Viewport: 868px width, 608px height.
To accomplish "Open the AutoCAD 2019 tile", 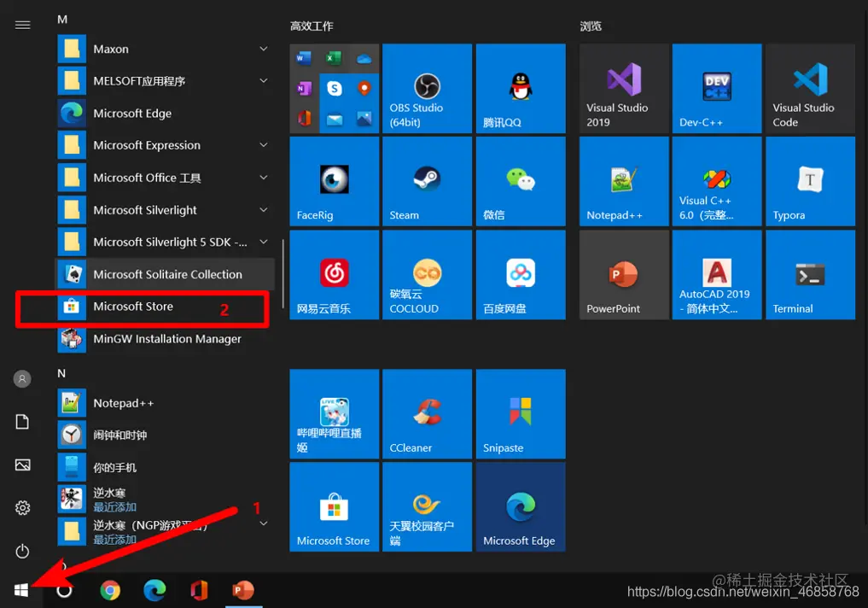I will point(717,275).
